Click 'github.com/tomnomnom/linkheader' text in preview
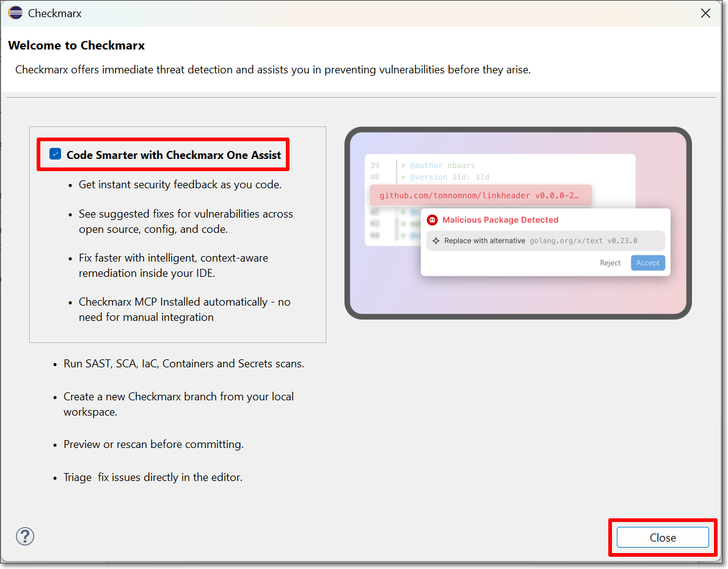728x569 pixels. 454,195
